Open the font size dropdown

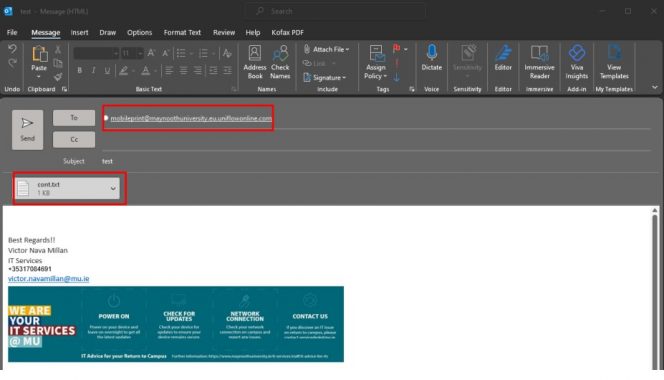coord(140,53)
